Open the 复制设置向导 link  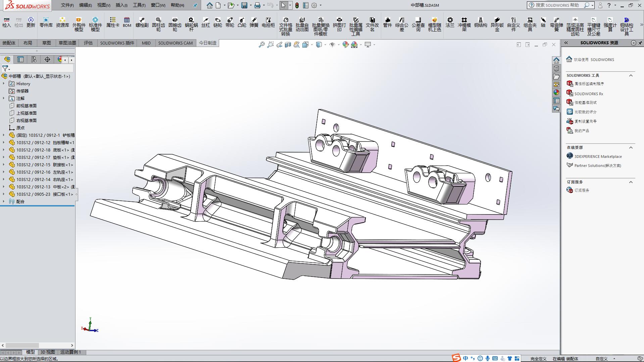pos(586,121)
